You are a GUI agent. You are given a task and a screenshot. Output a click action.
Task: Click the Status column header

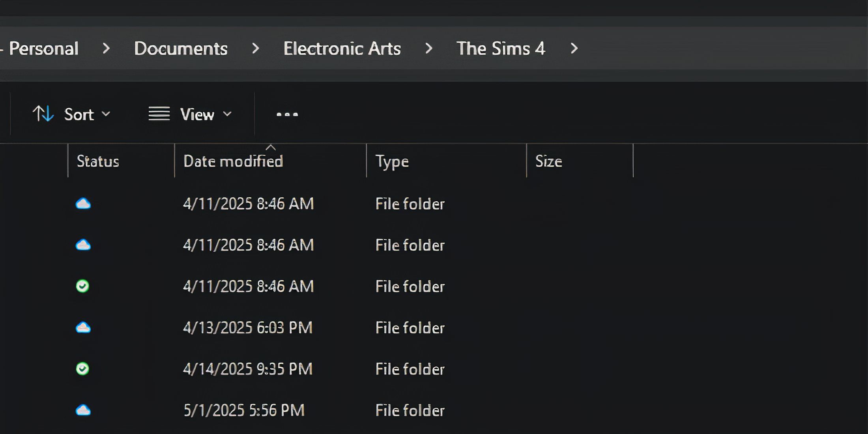point(98,161)
